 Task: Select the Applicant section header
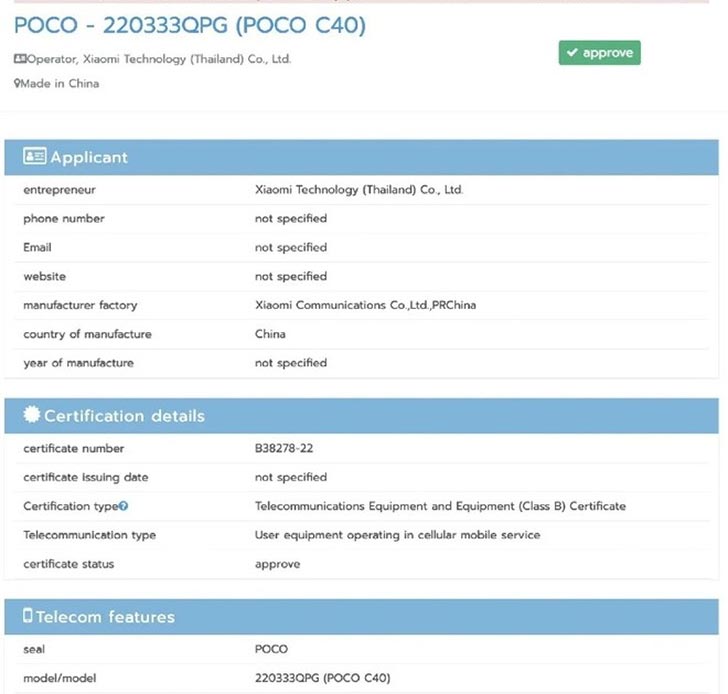click(361, 157)
